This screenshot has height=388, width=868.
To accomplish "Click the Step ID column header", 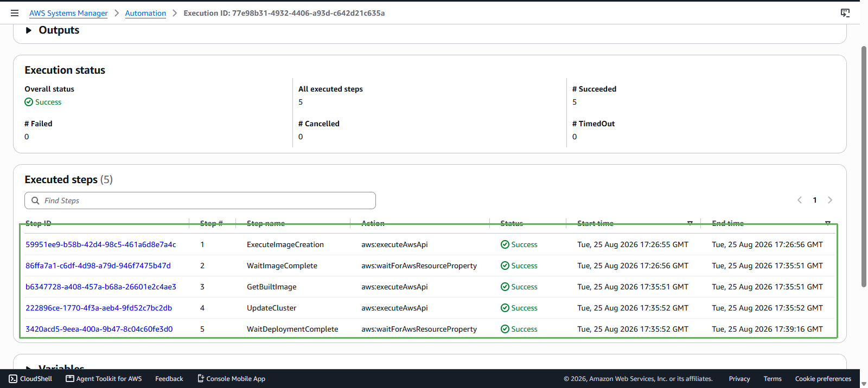I will tap(38, 223).
